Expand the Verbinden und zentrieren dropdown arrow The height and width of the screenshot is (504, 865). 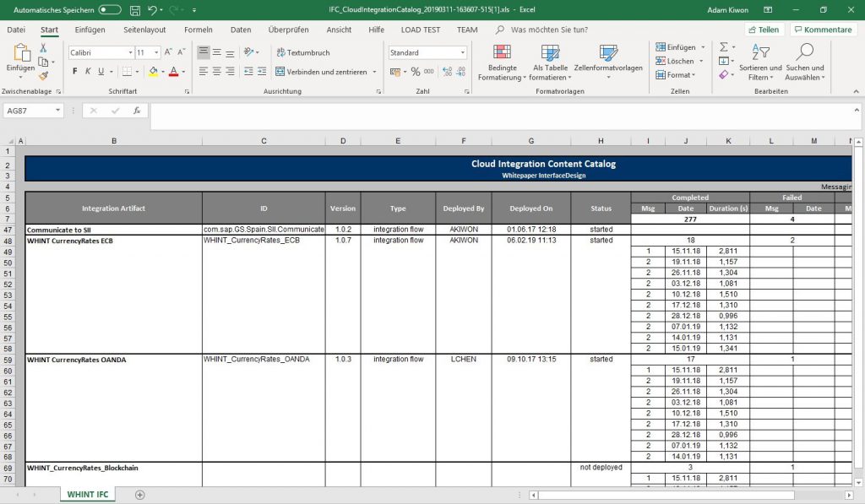[374, 72]
